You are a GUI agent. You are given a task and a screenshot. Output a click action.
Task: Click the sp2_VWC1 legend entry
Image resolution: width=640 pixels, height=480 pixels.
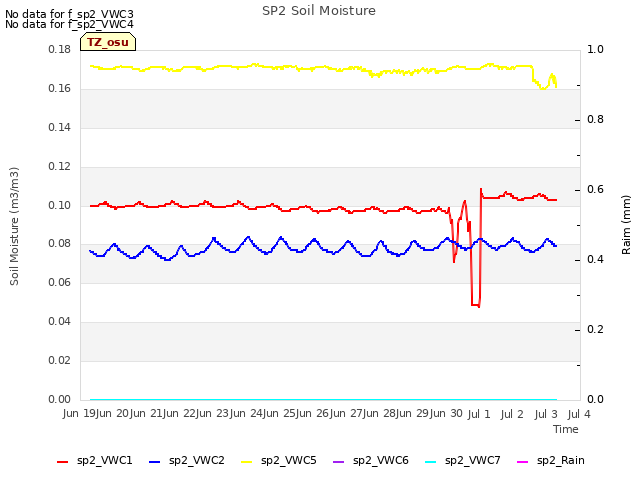[95, 460]
